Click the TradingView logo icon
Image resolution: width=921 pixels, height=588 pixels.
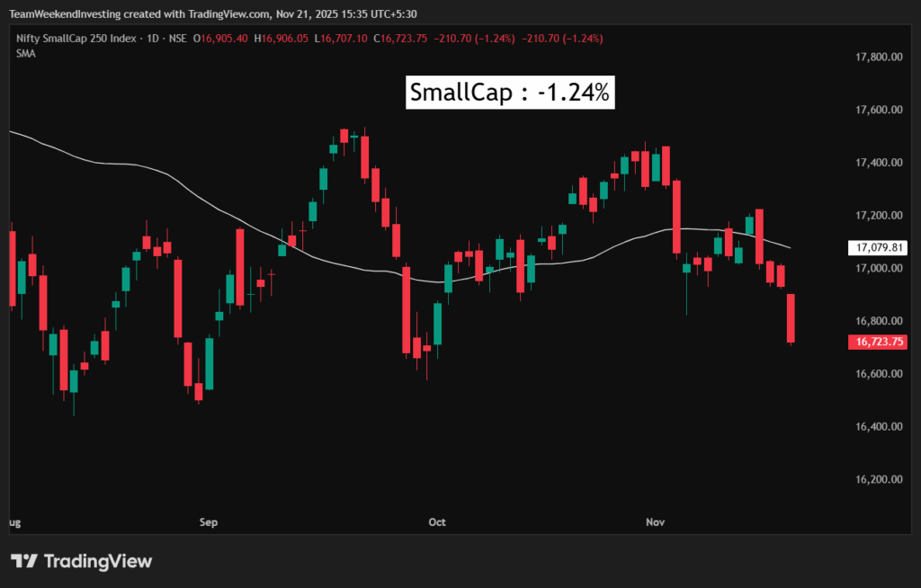(24, 561)
